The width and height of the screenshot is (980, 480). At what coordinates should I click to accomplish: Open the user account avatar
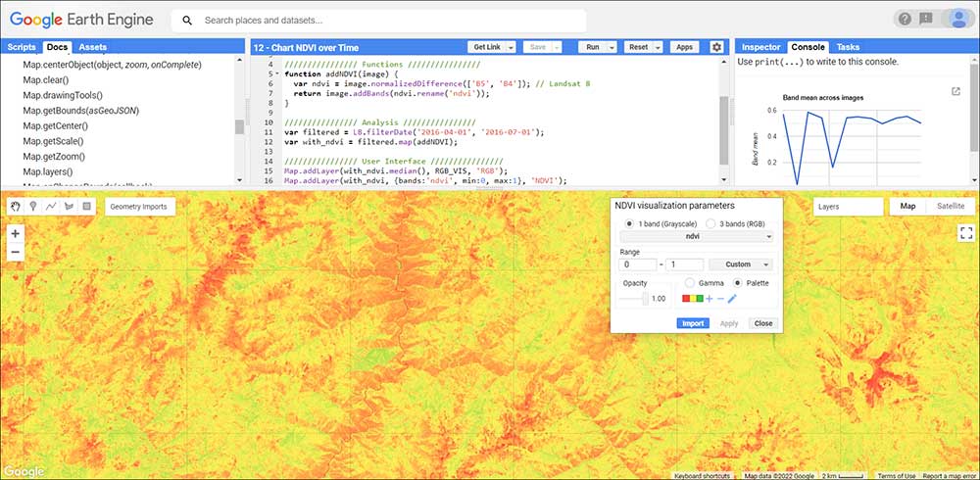958,19
